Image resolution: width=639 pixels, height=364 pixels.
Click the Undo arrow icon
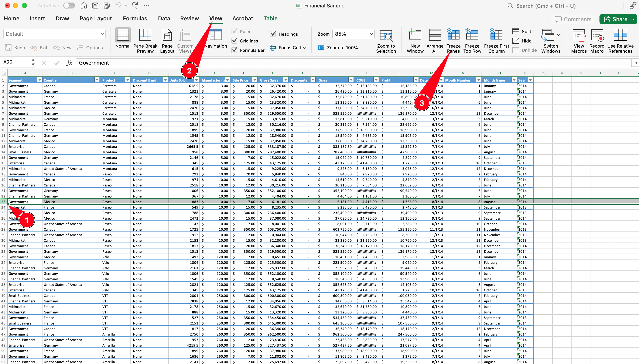tap(118, 6)
